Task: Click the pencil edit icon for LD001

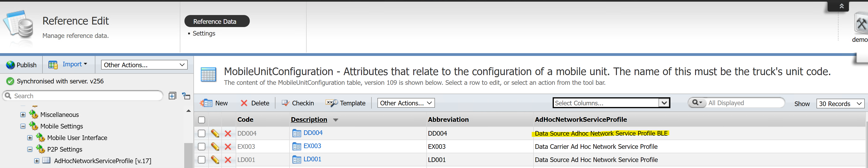Action: (x=215, y=160)
